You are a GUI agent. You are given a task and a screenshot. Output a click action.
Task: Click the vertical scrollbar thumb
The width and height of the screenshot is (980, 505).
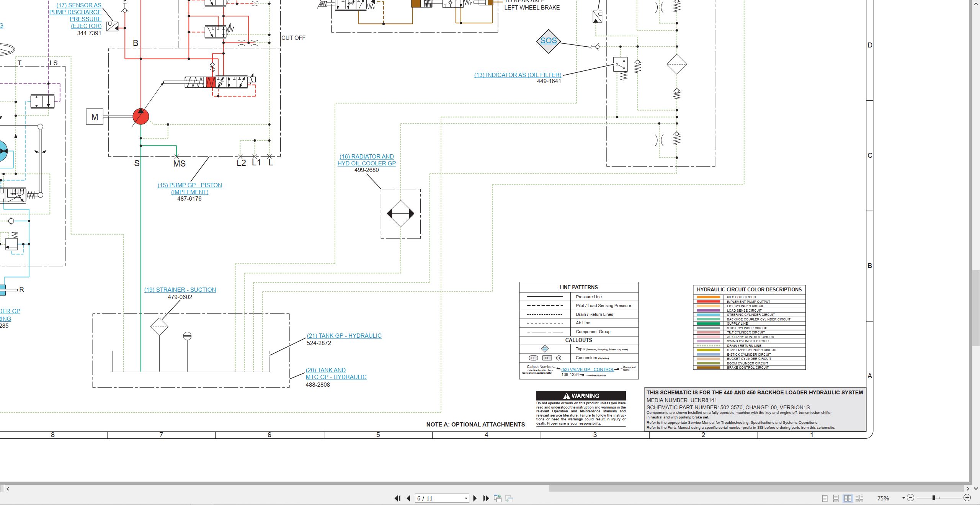[976, 308]
